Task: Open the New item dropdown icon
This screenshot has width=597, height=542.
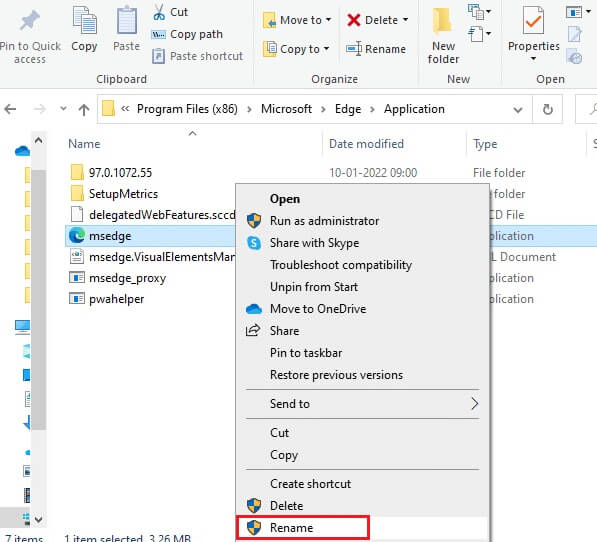Action: point(479,11)
